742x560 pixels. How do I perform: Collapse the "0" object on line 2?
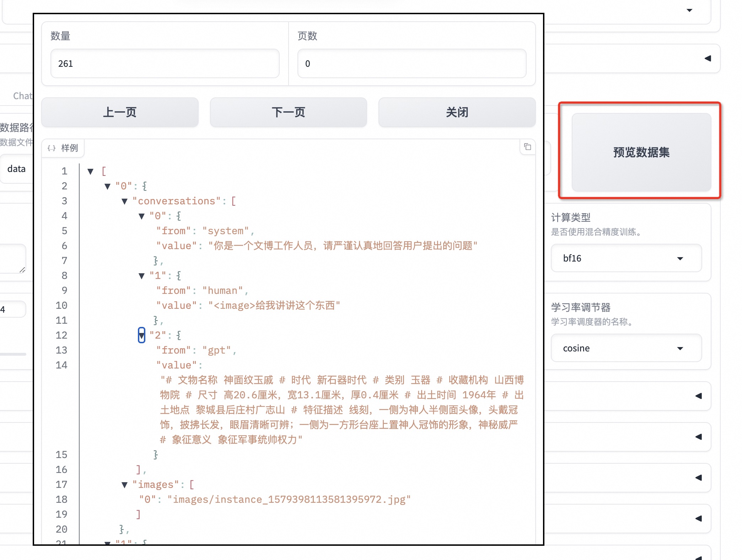tap(108, 187)
